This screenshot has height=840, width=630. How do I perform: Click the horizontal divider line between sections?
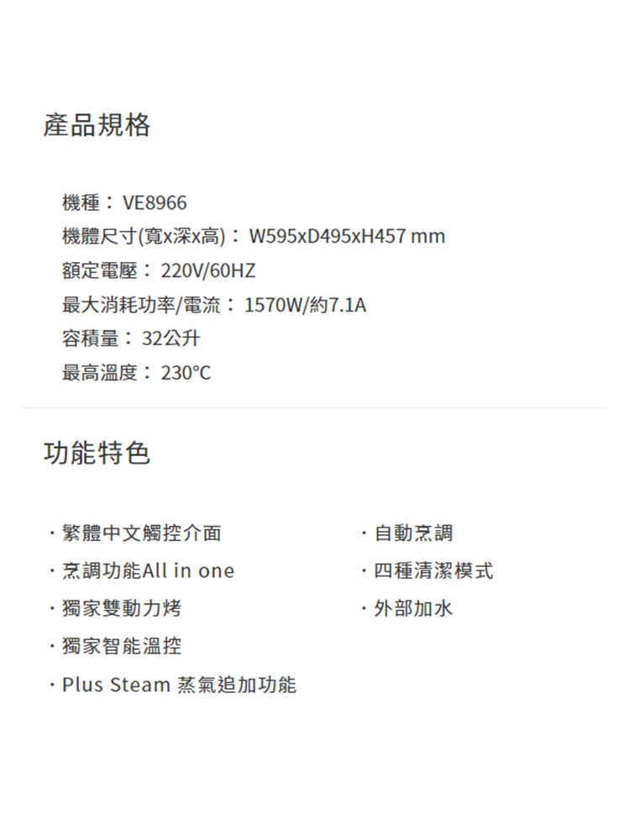click(x=315, y=408)
